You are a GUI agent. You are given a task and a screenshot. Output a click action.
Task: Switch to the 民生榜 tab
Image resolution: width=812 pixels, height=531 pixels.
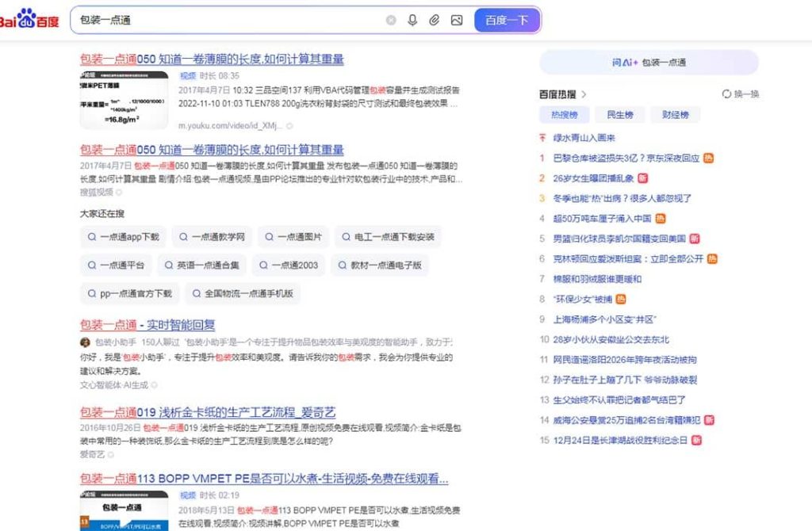click(x=619, y=115)
